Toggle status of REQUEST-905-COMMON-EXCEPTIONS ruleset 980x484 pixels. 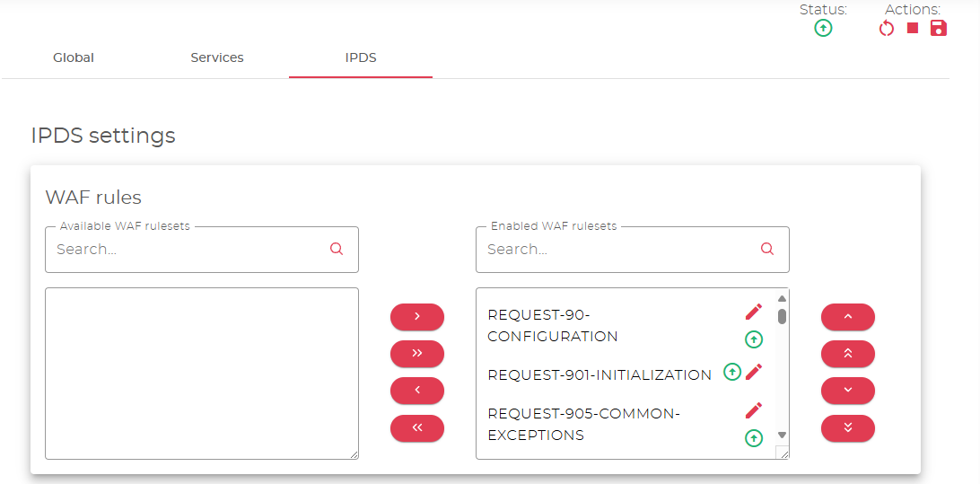[x=754, y=438]
